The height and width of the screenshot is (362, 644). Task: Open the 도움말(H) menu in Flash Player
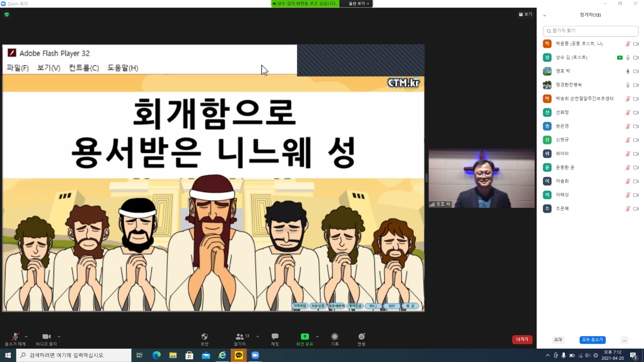point(123,68)
